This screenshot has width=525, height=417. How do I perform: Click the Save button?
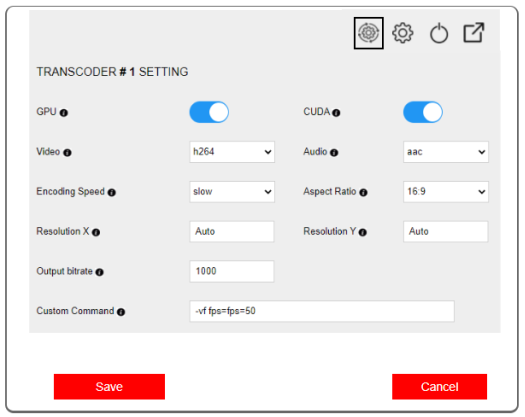[109, 387]
